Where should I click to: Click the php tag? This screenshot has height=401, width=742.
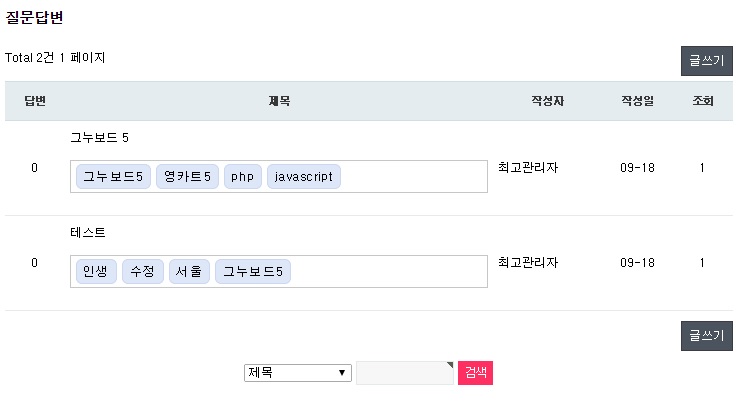pyautogui.click(x=242, y=177)
